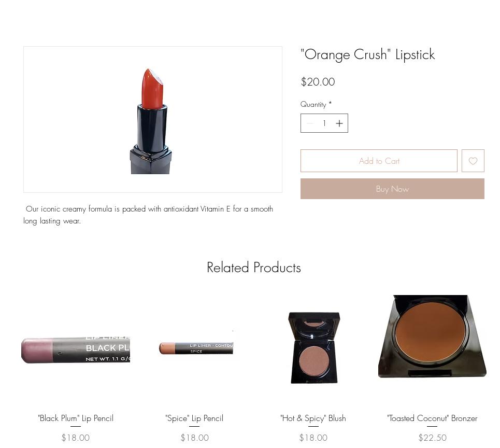Open the "Toasted Coconut" Bronzer link
The image size is (500, 448).
point(432,418)
